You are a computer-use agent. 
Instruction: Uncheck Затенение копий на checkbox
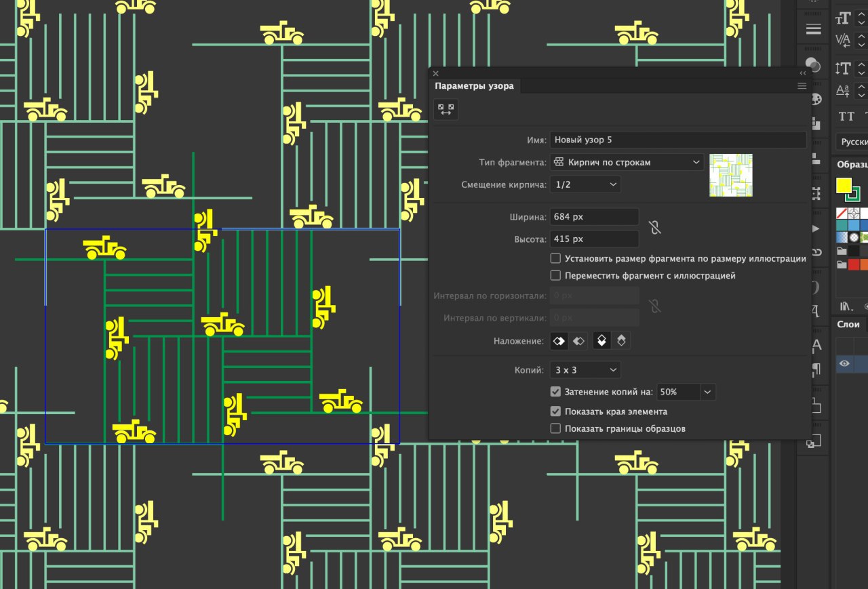click(x=556, y=392)
